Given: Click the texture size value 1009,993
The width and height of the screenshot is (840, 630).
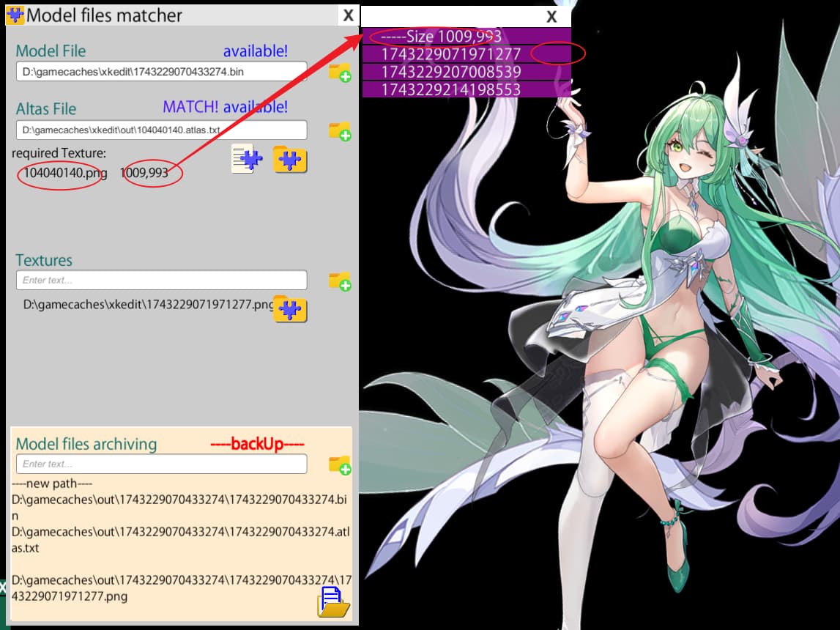Looking at the screenshot, I should click(144, 172).
